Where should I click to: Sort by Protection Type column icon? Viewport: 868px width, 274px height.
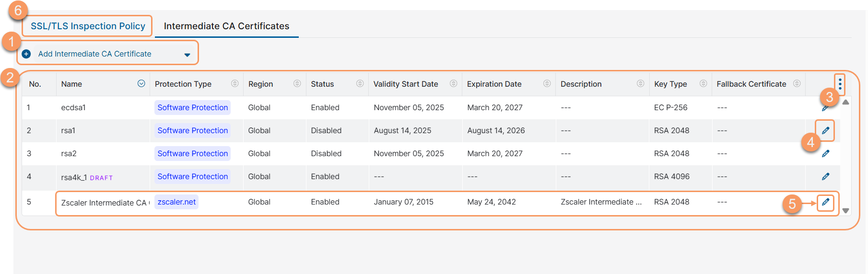point(235,83)
